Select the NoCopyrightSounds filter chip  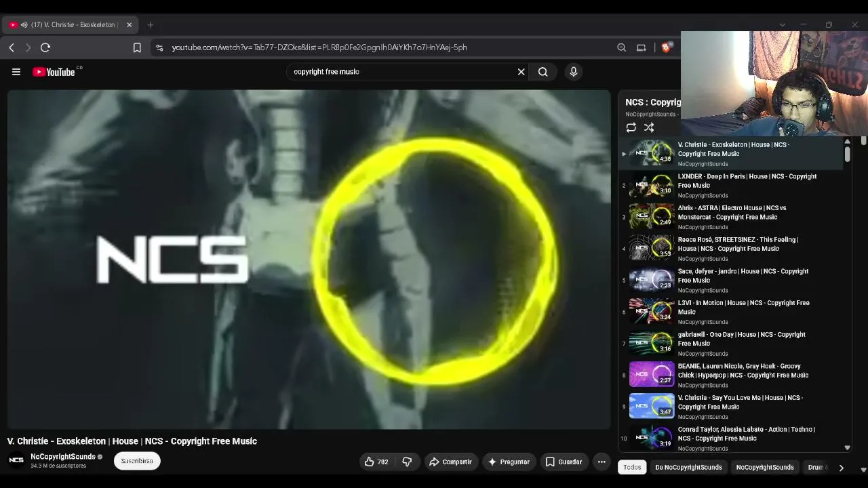coord(765,467)
